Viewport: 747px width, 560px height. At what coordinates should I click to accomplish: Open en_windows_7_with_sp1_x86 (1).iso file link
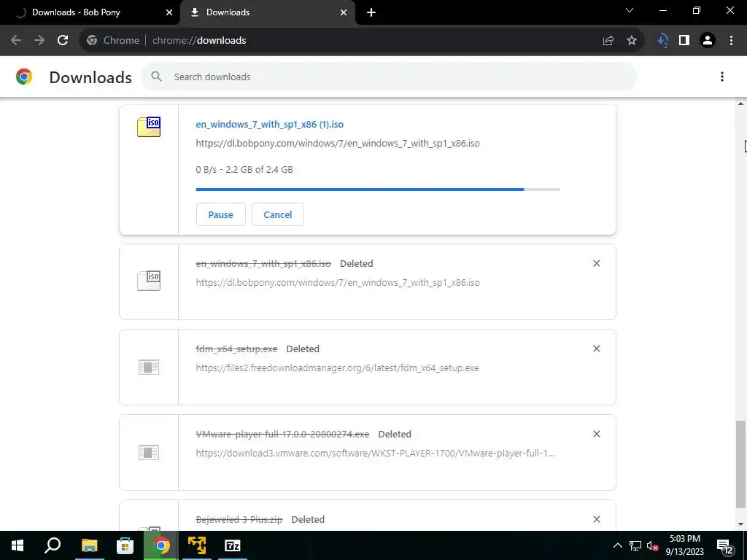click(270, 124)
